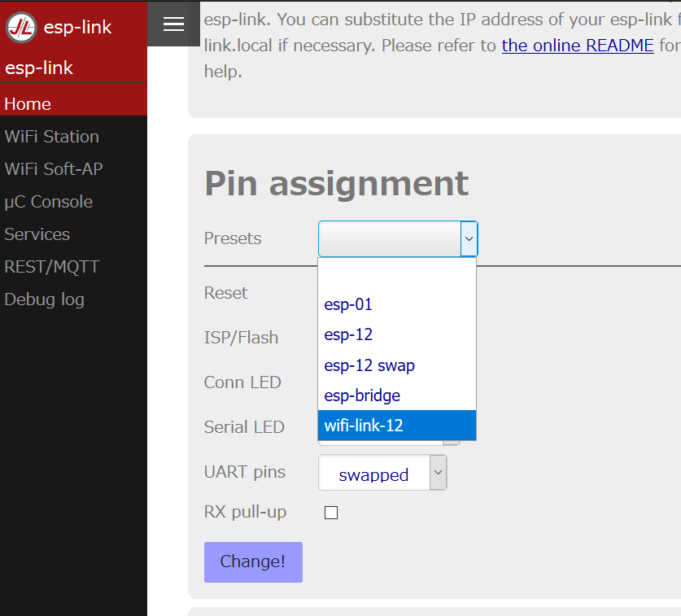The width and height of the screenshot is (681, 616).
Task: Click the Pin assignment heading
Action: 337,184
